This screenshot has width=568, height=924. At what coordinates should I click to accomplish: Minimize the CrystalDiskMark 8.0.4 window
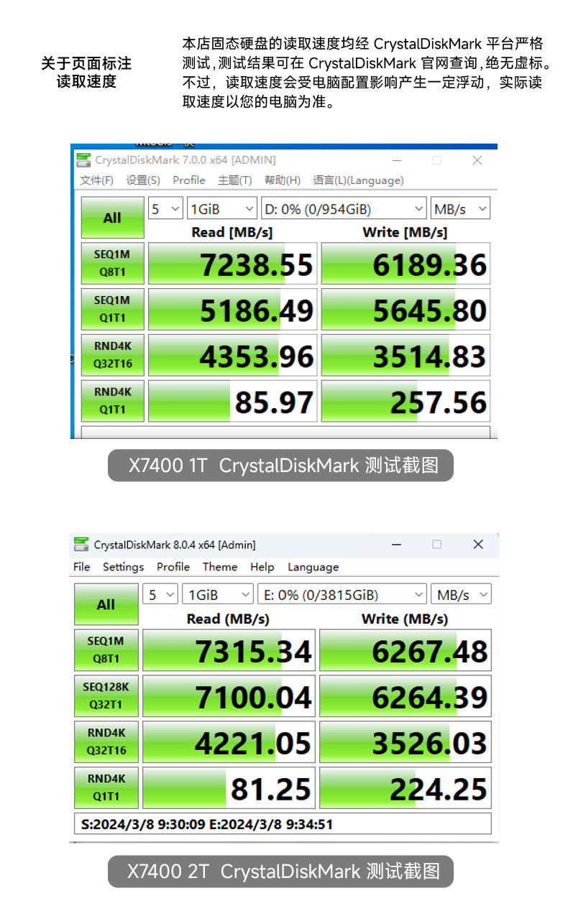[396, 545]
